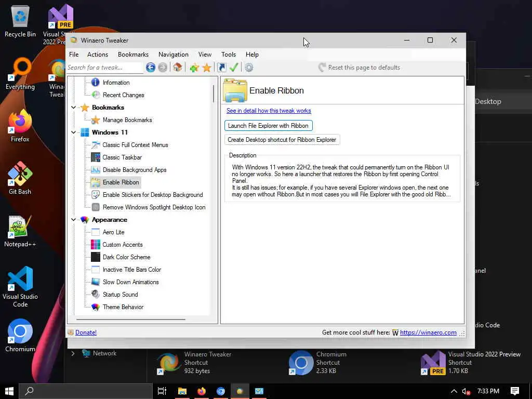Screen dimensions: 532x399
Task: Open File Explorer from the taskbar
Action: [182, 391]
